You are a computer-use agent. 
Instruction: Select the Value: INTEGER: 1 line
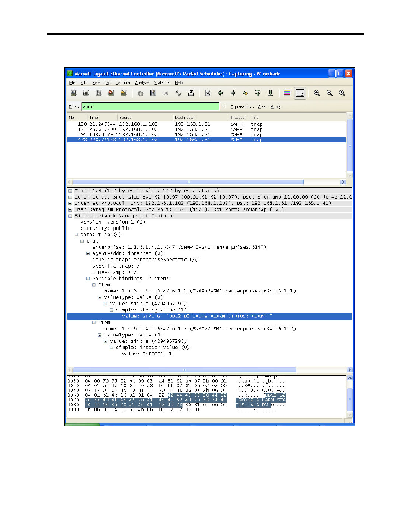(x=147, y=354)
